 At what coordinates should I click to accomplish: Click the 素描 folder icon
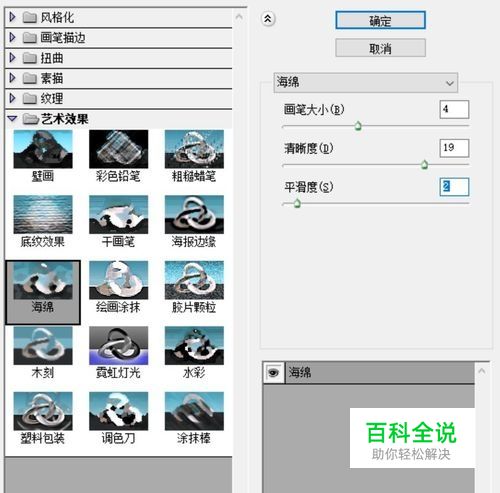click(30, 78)
